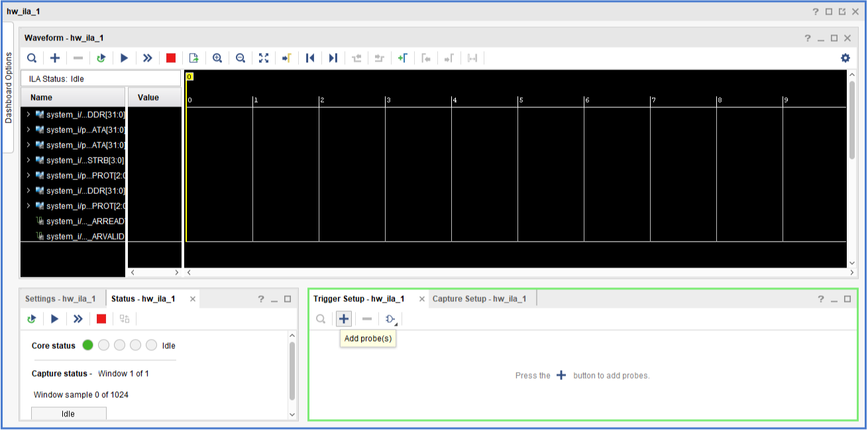Stop trigger with Waveform red square
868x431 pixels.
[171, 58]
